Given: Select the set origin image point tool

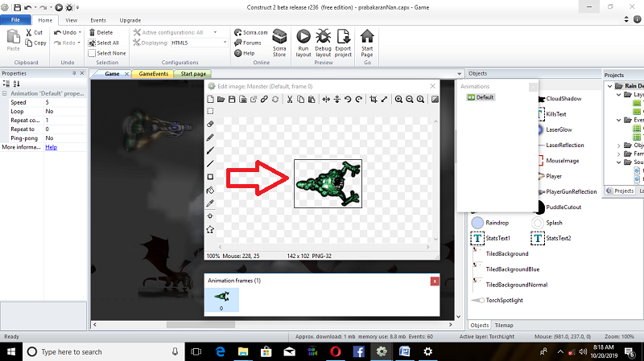Looking at the screenshot, I should (x=210, y=216).
